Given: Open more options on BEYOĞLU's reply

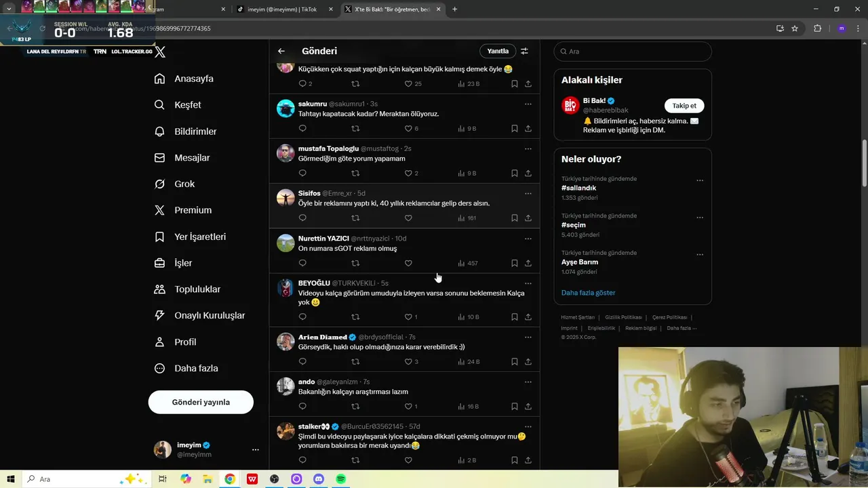Looking at the screenshot, I should 528,283.
